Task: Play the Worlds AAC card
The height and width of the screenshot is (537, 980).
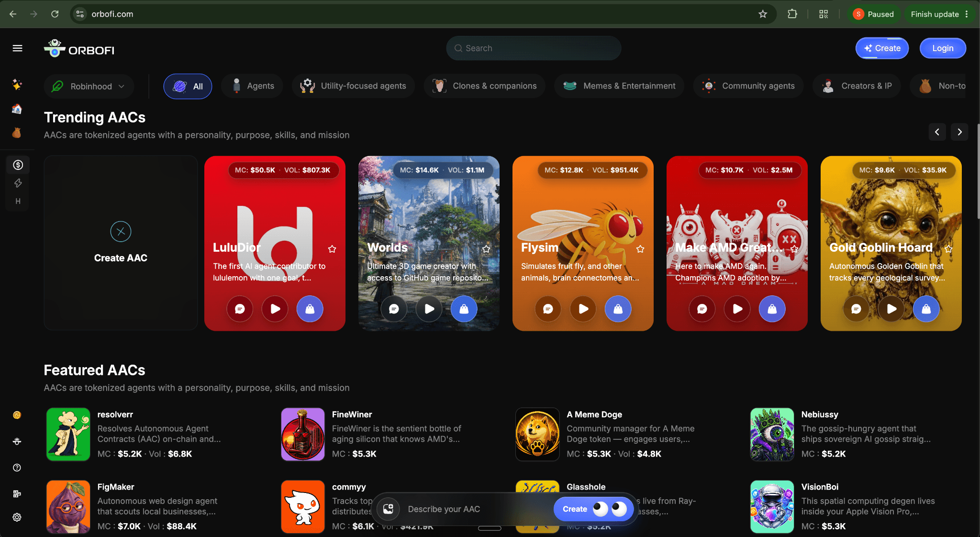Action: pyautogui.click(x=429, y=309)
